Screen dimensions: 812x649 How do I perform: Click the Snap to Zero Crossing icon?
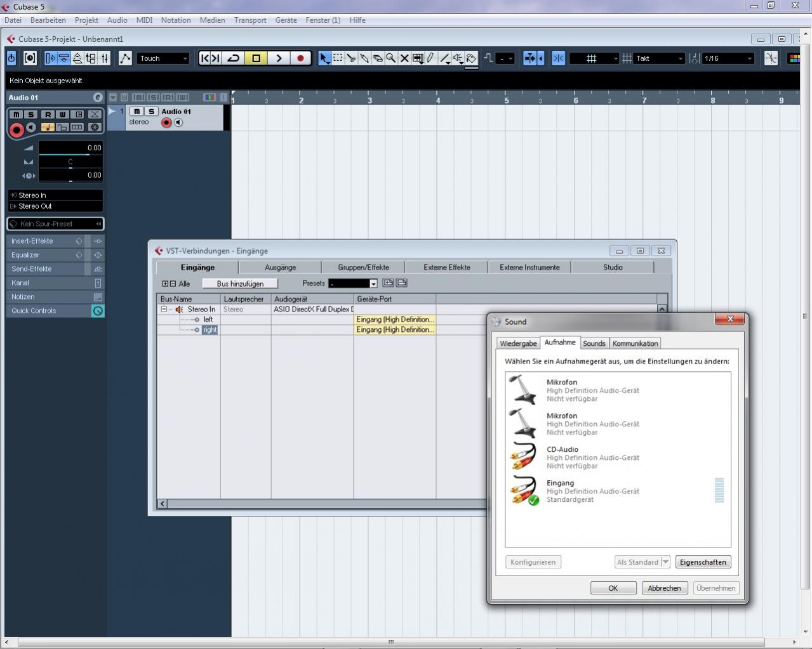click(771, 58)
